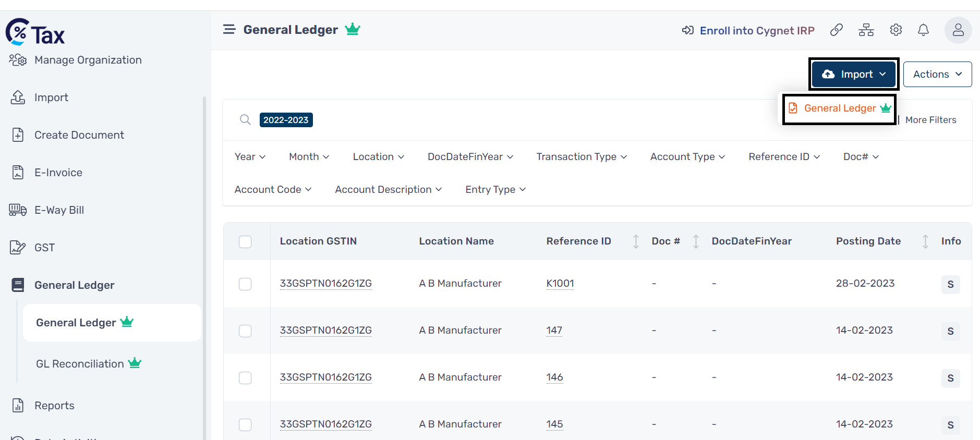
Task: Expand the Doc# filter dropdown
Action: click(861, 157)
